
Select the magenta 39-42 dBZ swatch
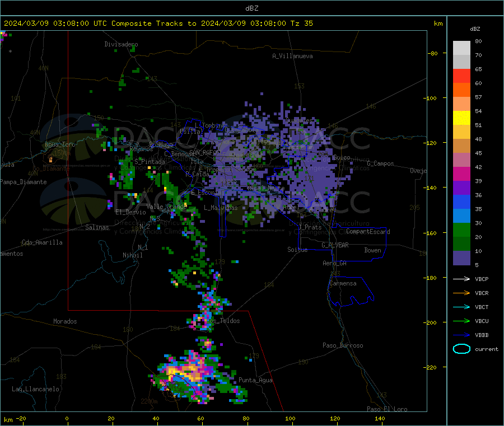pos(461,174)
